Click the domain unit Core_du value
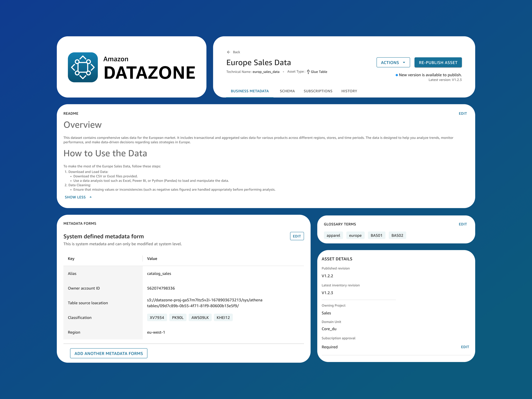Screen dimensions: 532x399 tap(329, 329)
